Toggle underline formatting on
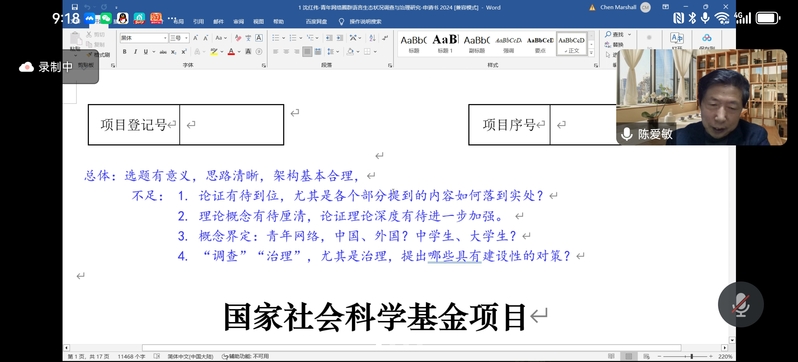This screenshot has width=798, height=362. pos(146,52)
